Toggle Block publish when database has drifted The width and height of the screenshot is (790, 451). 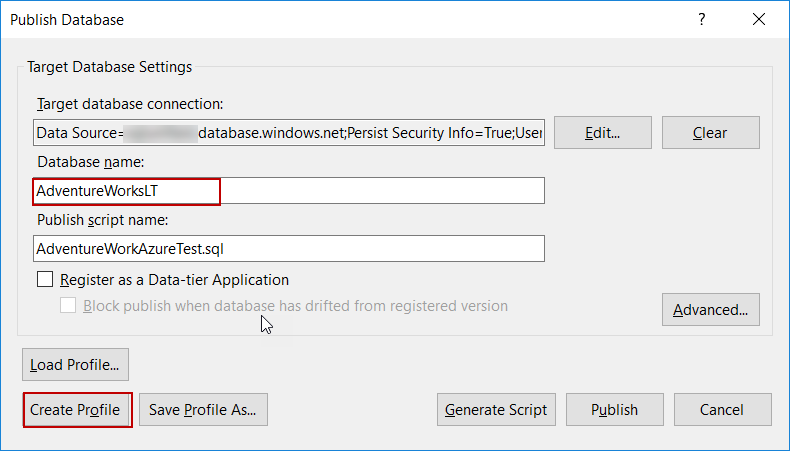click(69, 306)
